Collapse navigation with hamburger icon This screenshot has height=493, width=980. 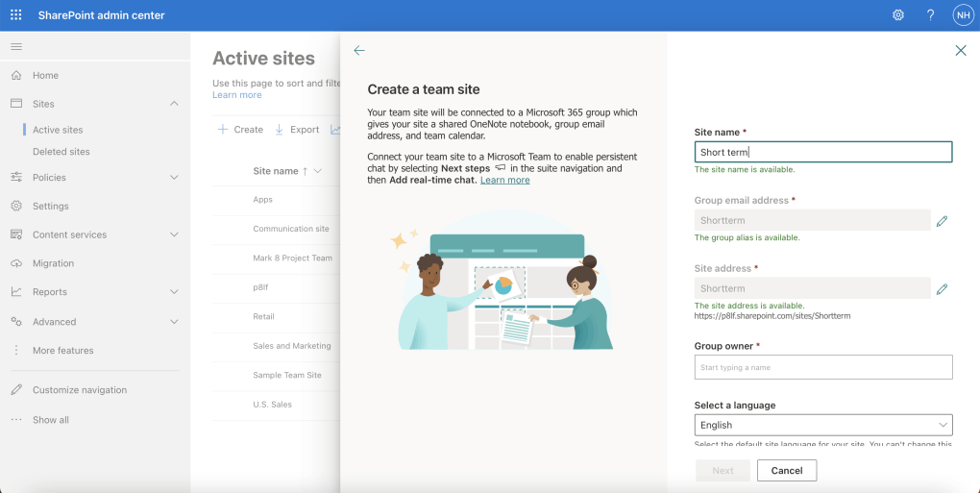tap(16, 47)
